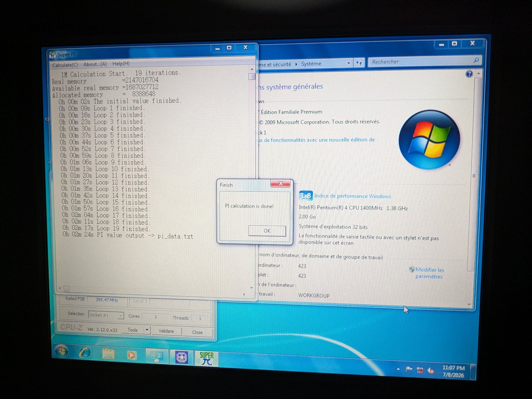The height and width of the screenshot is (399, 532).
Task: Click the muted volume tray icon
Action: (431, 371)
